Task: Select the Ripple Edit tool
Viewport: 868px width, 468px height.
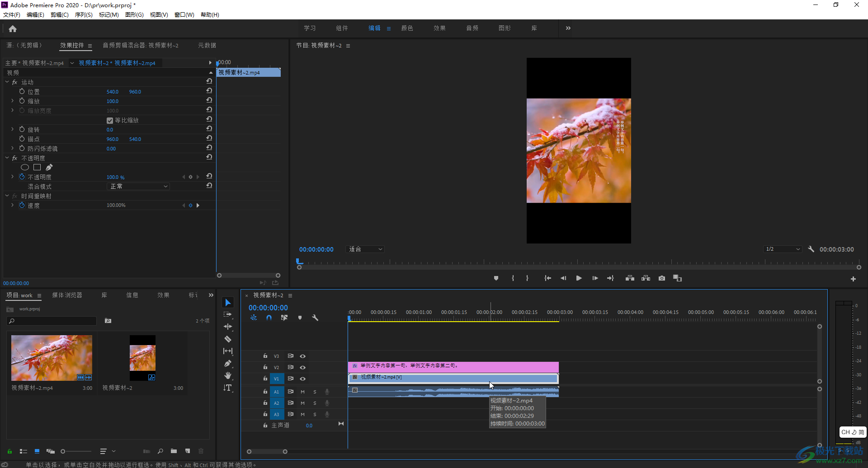Action: [228, 327]
